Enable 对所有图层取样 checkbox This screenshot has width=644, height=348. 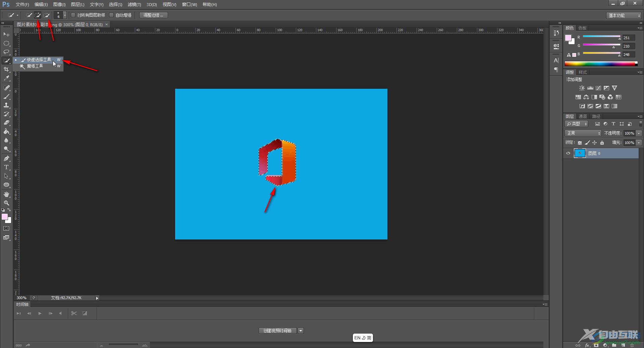[73, 15]
